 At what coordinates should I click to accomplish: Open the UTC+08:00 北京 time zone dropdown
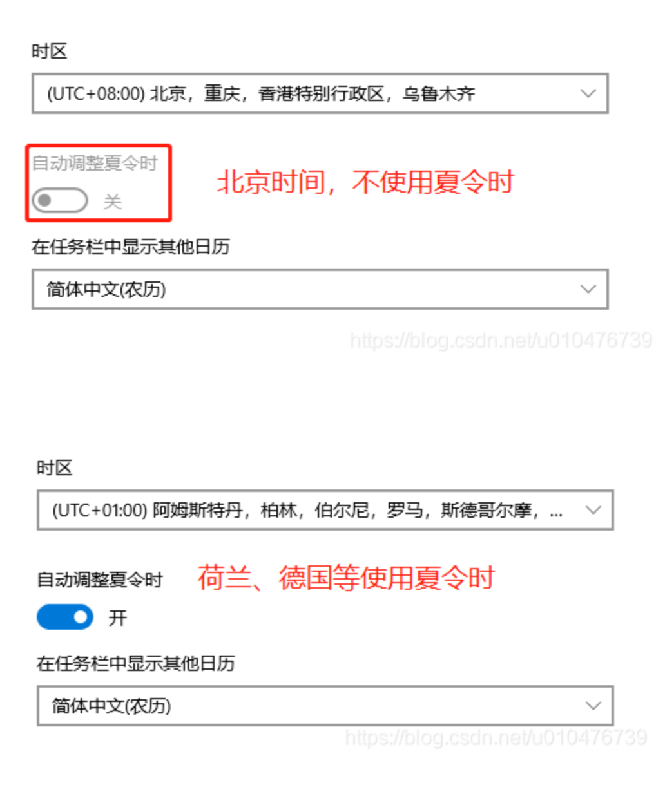pos(320,94)
